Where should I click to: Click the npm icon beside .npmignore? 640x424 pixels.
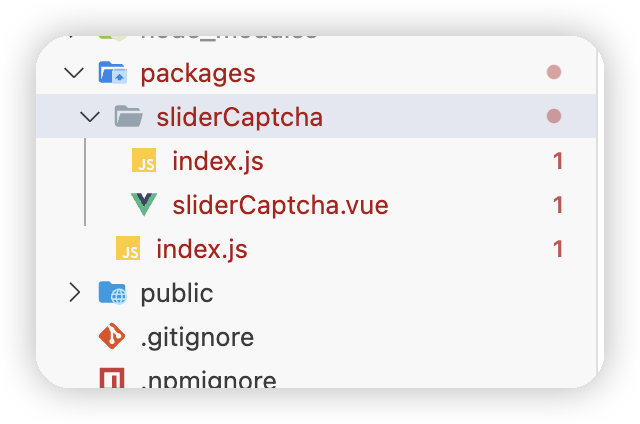(x=112, y=380)
